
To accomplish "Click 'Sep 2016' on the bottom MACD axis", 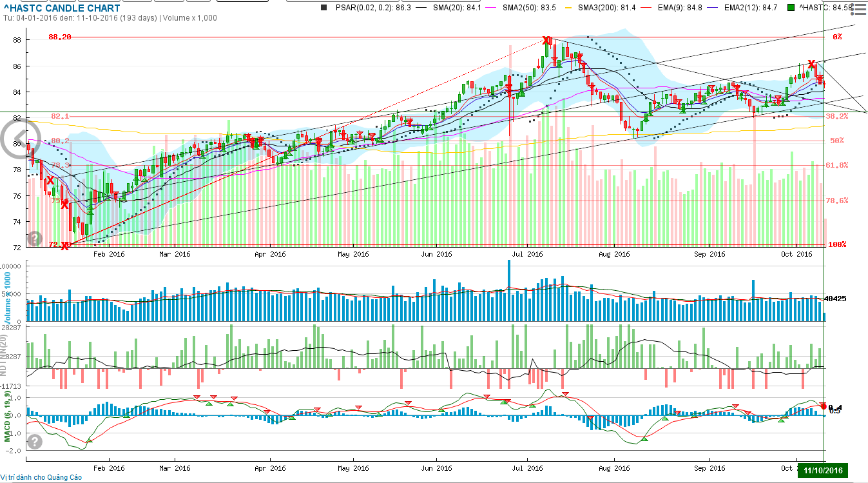I will pos(709,468).
